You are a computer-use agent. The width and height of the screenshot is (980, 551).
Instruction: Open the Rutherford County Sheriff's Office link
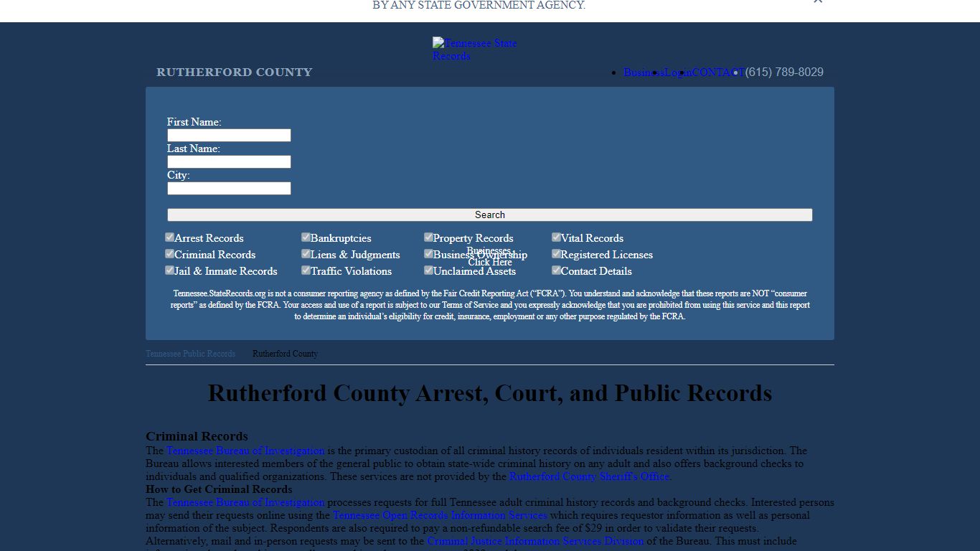coord(589,476)
